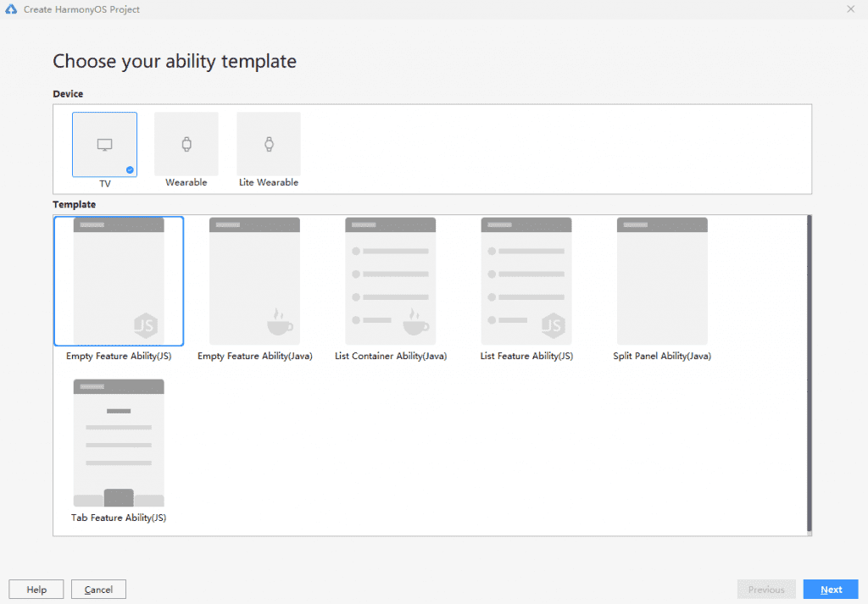Click the Help button

36,590
